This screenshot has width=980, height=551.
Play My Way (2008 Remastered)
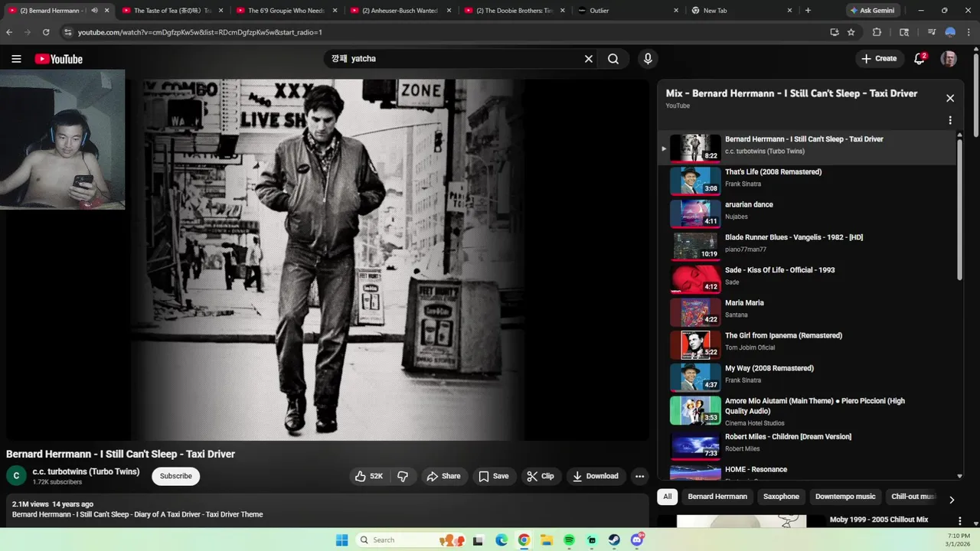(x=806, y=377)
